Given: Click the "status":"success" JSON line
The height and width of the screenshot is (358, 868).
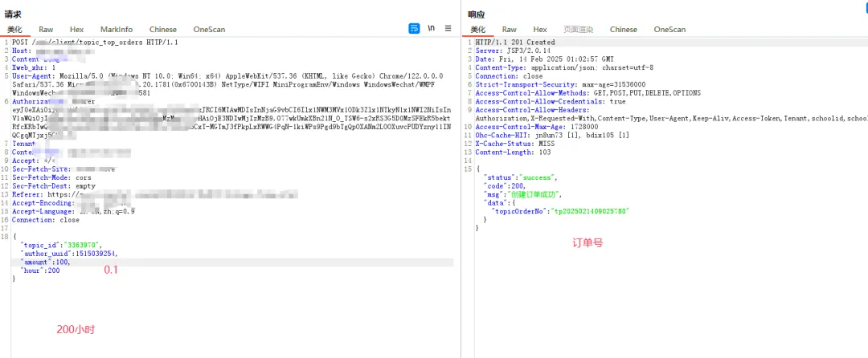Looking at the screenshot, I should pyautogui.click(x=520, y=178).
